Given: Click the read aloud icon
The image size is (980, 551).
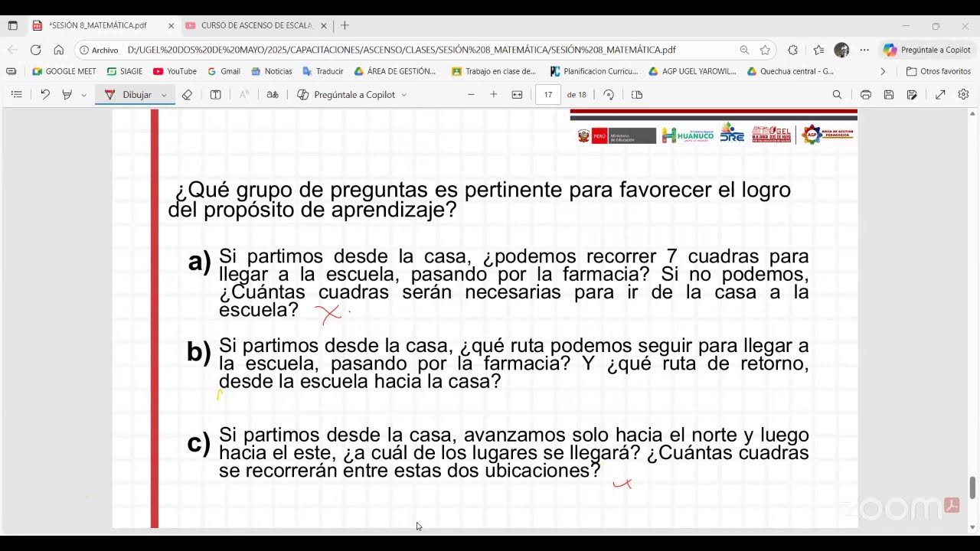Looking at the screenshot, I should [244, 95].
